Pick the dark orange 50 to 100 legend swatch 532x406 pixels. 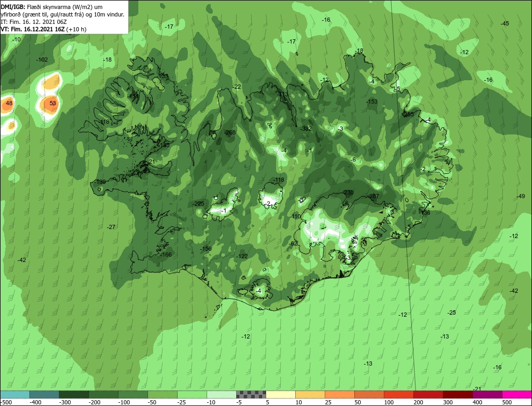pos(369,394)
